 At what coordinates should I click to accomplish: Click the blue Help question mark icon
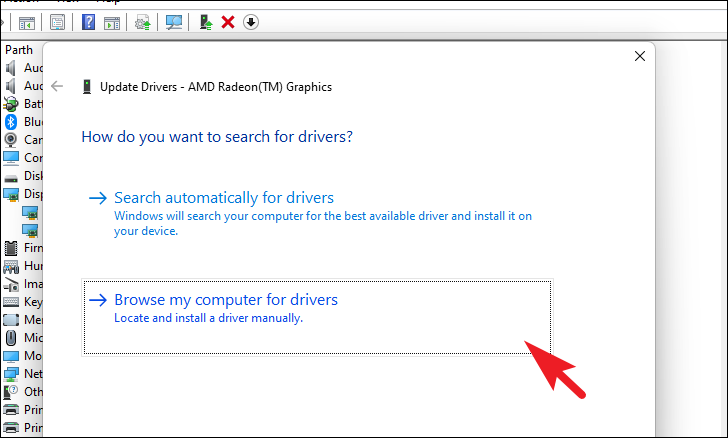pyautogui.click(x=88, y=22)
